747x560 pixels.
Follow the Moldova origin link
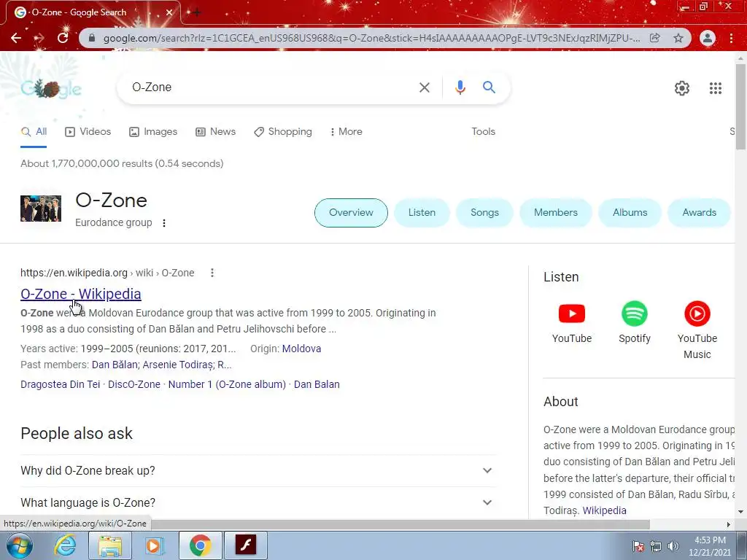pyautogui.click(x=301, y=349)
